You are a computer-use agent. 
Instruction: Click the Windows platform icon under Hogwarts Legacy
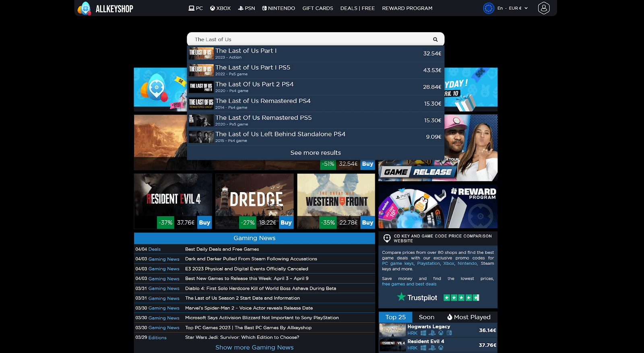[423, 333]
